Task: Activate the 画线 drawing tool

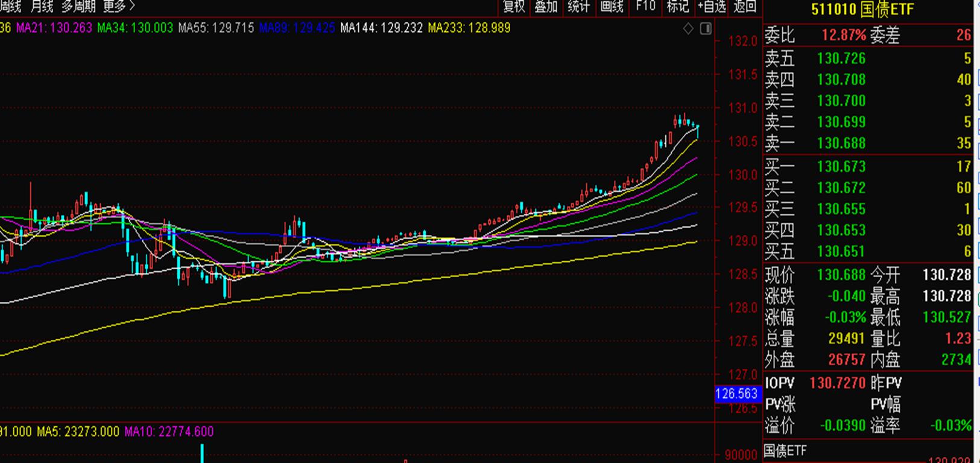Action: (x=612, y=7)
